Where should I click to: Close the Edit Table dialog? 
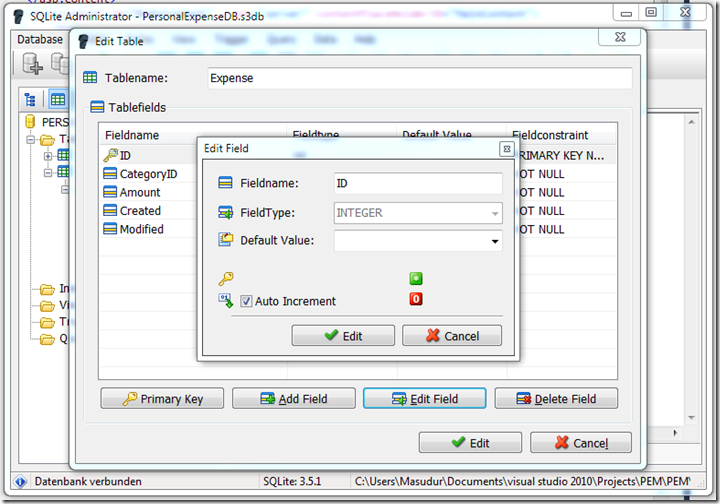[x=620, y=37]
